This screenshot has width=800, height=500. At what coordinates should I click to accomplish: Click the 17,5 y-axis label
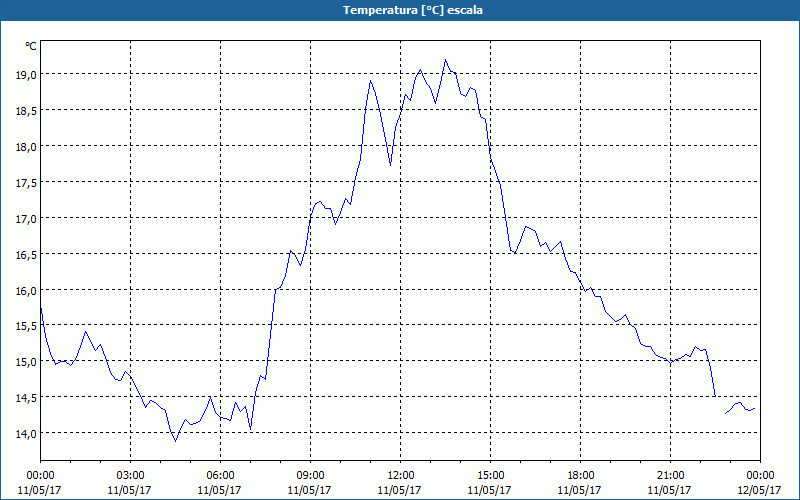click(x=27, y=183)
